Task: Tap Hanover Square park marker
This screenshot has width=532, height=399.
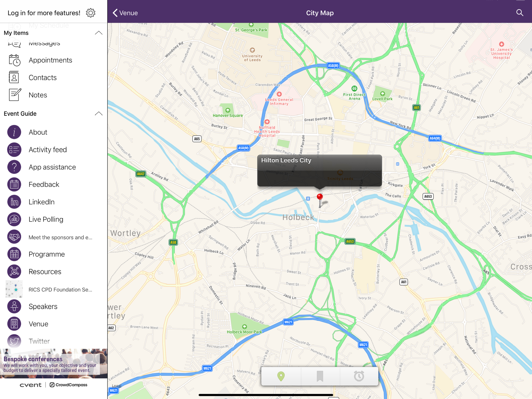Action: click(228, 110)
